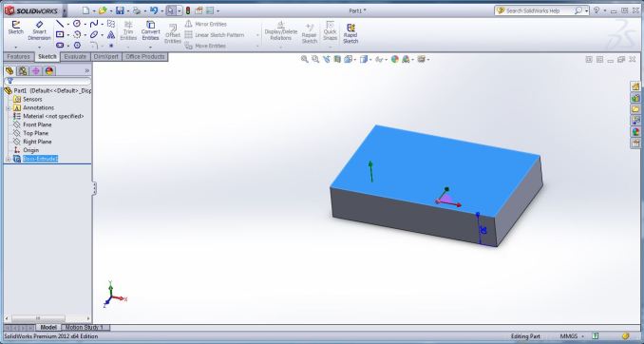
Task: Select the Straight Slot tool
Action: [60, 46]
